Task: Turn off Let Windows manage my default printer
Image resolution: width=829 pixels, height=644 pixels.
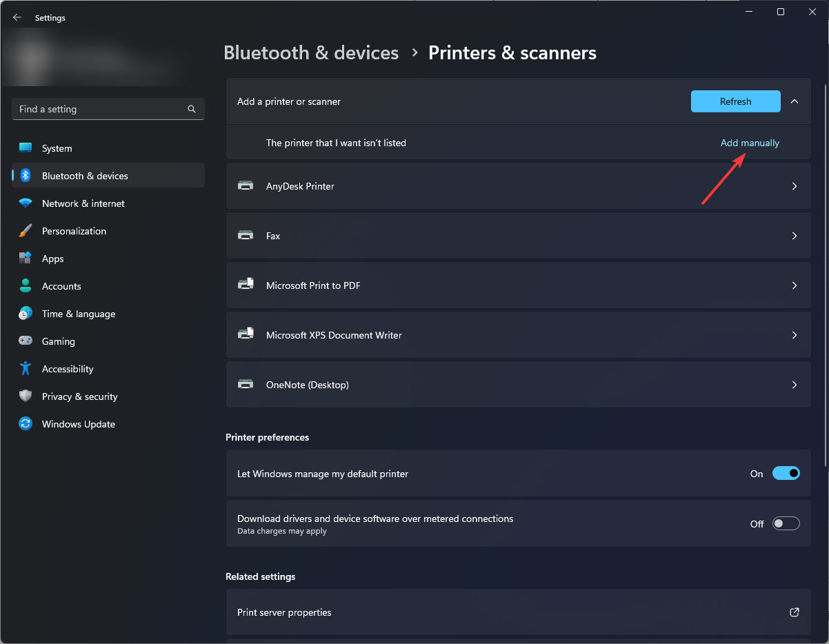Action: pos(786,474)
